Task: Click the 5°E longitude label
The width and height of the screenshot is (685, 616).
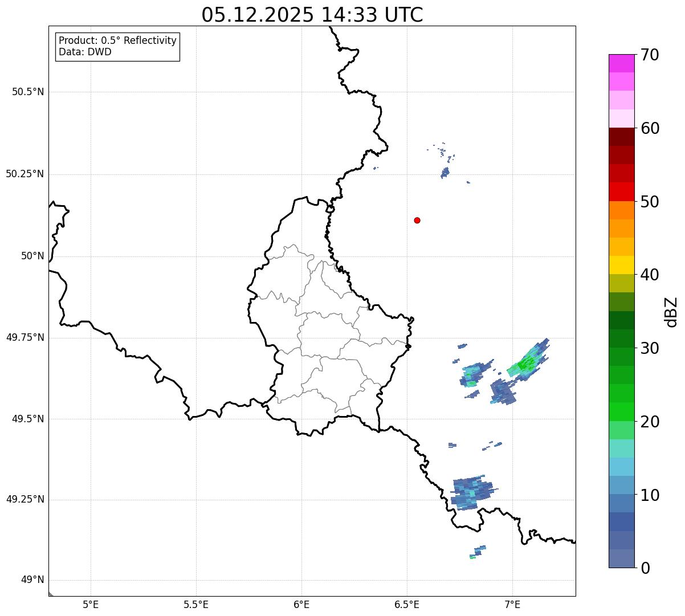Action: click(x=91, y=604)
